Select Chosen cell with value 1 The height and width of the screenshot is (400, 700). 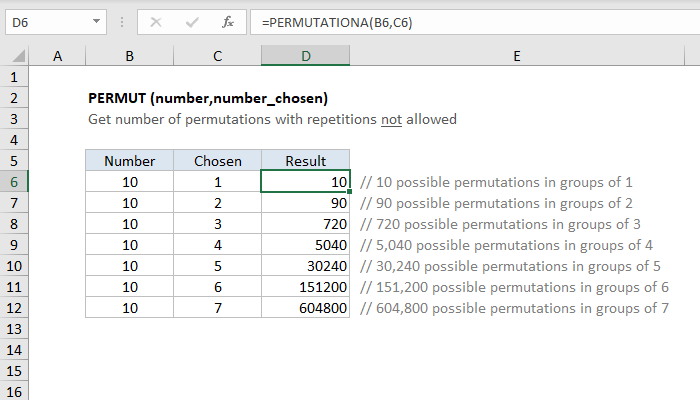tap(217, 182)
